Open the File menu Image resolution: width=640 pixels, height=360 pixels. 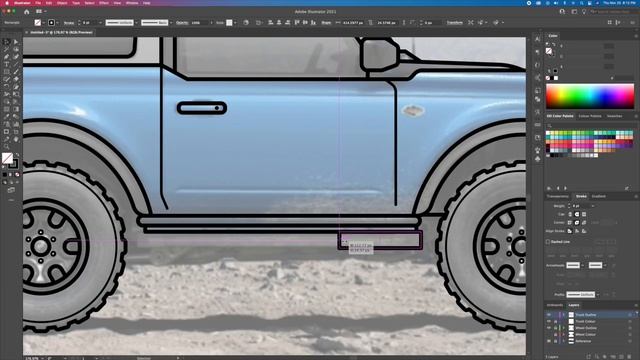click(38, 3)
